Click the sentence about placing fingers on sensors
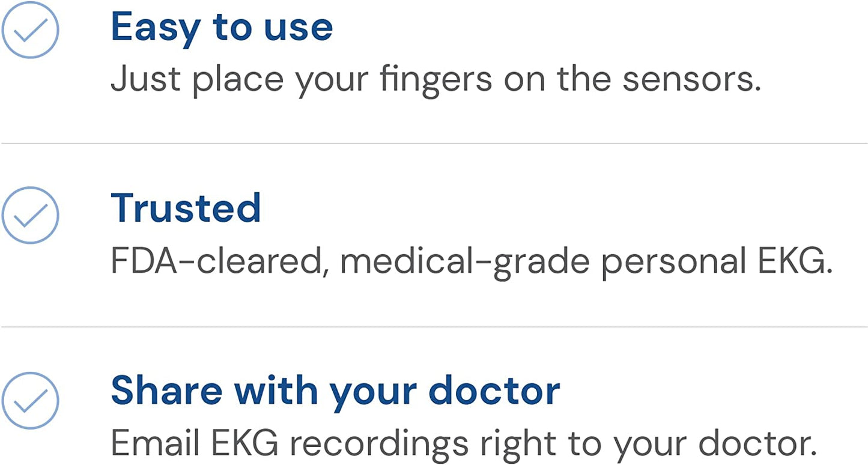Image resolution: width=868 pixels, height=465 pixels. (x=436, y=79)
